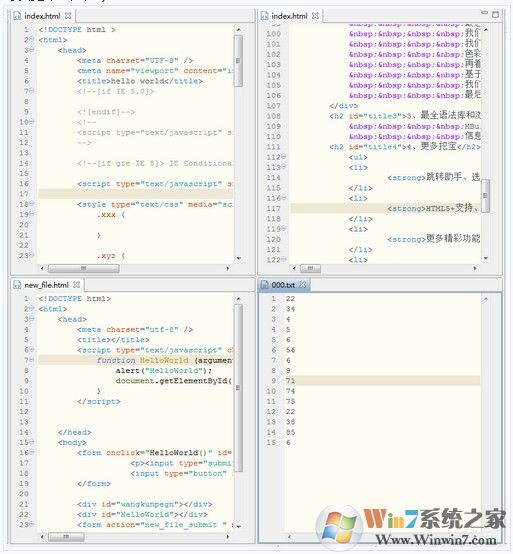Click vertical scrollbar thumb in left index.html pane
Screen dimensions: 513x554
pyautogui.click(x=238, y=61)
